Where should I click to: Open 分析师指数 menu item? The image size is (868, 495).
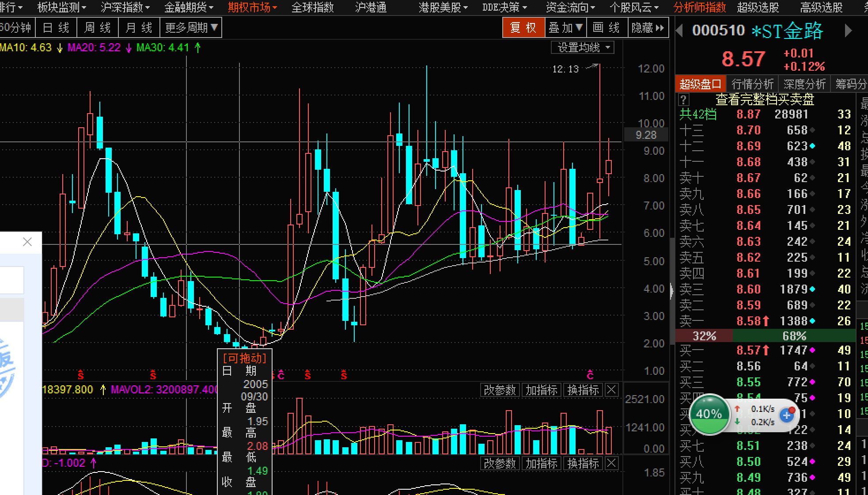point(700,7)
